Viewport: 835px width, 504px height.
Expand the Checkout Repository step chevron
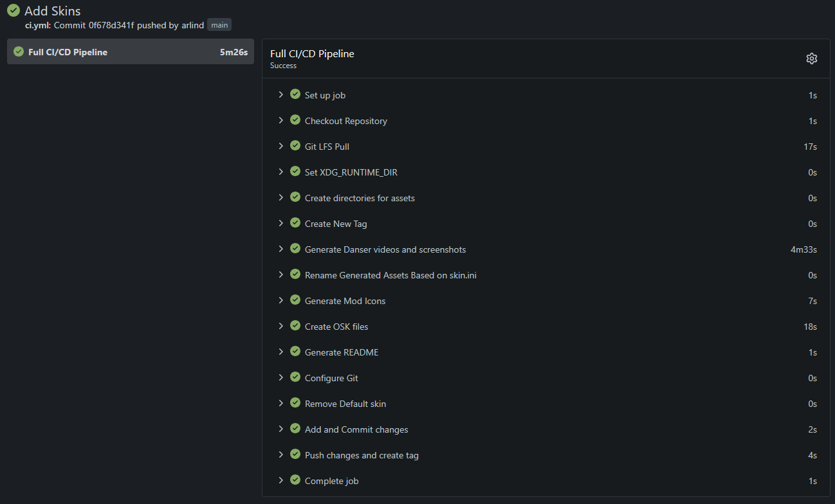coord(281,120)
